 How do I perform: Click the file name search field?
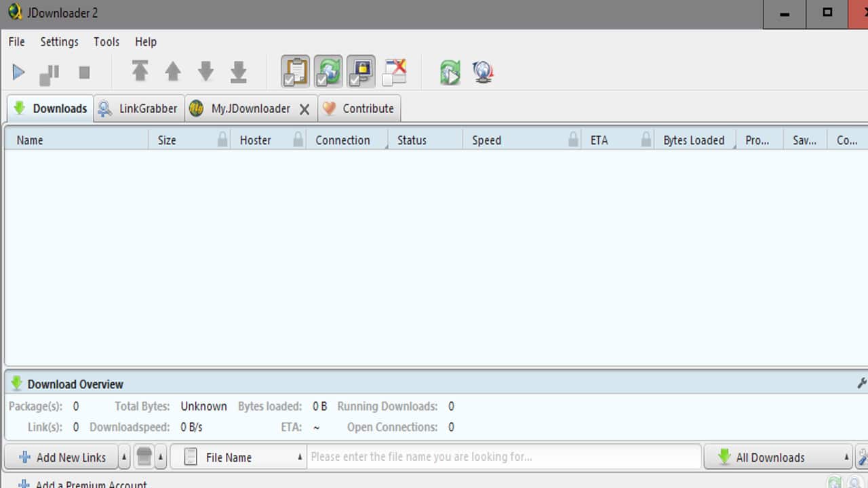tap(505, 457)
